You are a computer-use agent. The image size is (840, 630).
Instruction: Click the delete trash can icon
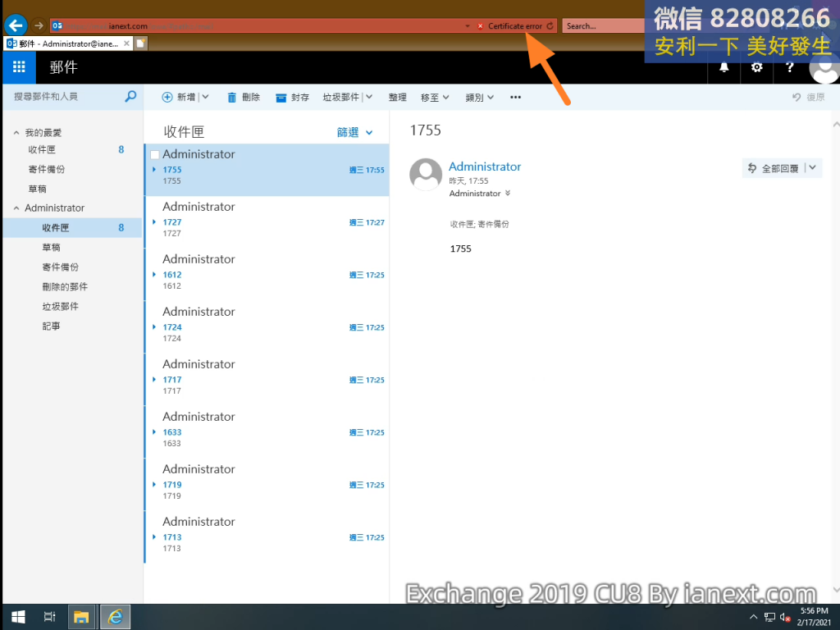click(232, 98)
